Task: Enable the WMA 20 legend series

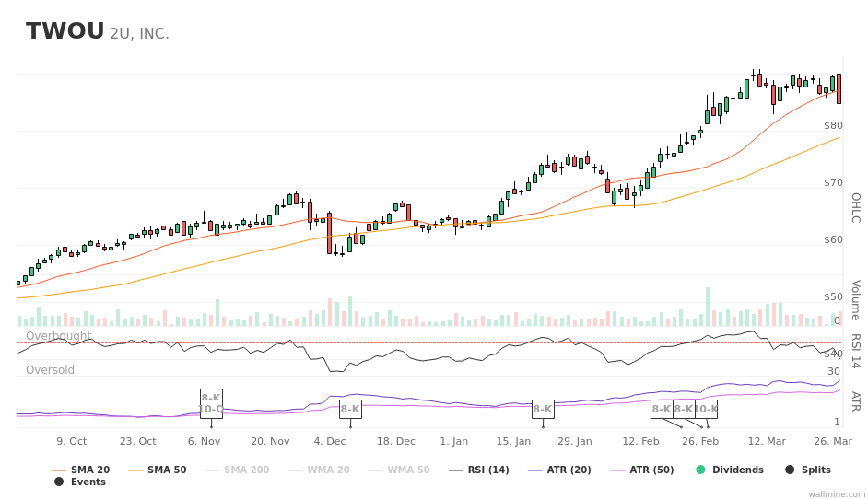Action: [x=319, y=470]
